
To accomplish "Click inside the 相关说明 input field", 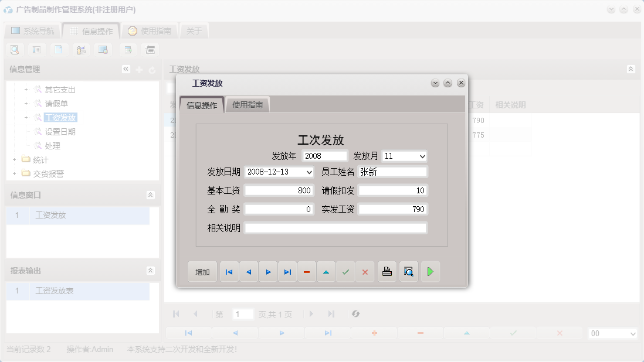I will click(x=336, y=228).
